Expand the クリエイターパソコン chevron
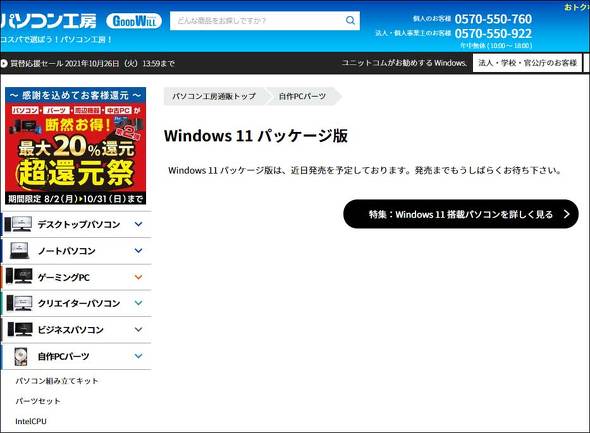 coord(138,303)
